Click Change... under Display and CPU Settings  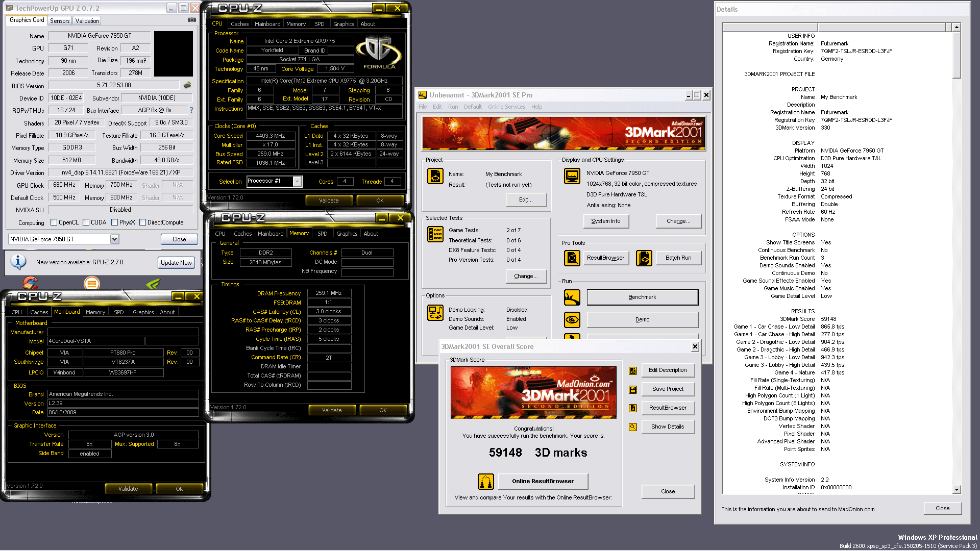click(678, 221)
